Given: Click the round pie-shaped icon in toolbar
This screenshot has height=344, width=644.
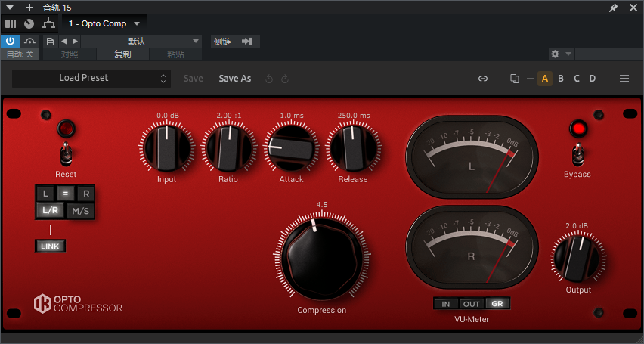Looking at the screenshot, I should click(x=29, y=24).
